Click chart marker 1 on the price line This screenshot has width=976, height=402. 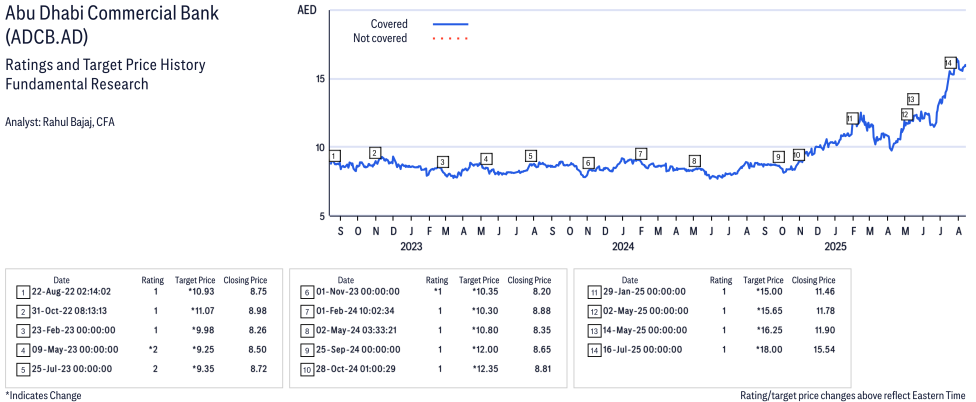(336, 156)
